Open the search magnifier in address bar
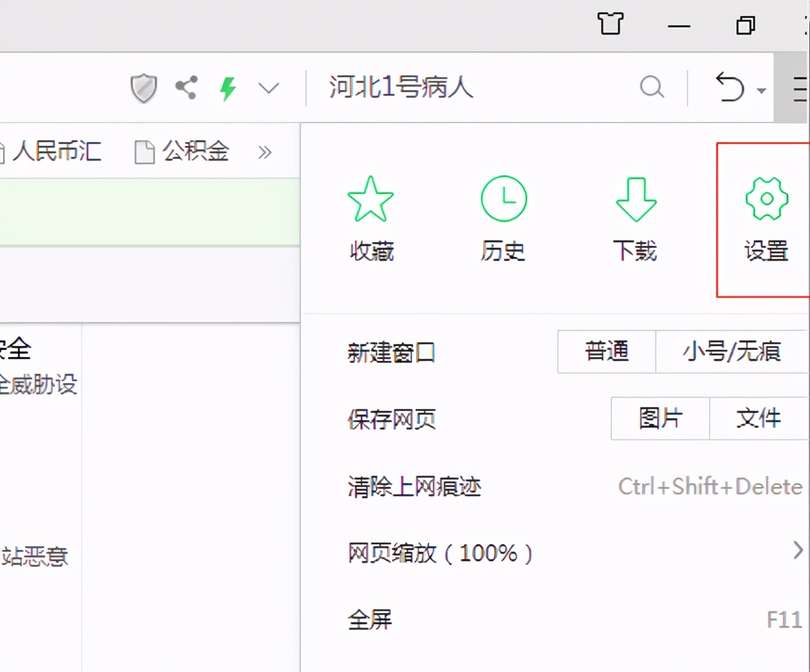This screenshot has width=810, height=672. [652, 87]
